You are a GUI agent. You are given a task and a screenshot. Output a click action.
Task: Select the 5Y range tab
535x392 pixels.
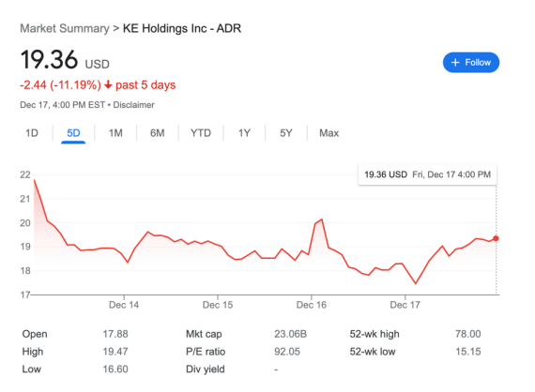(286, 133)
